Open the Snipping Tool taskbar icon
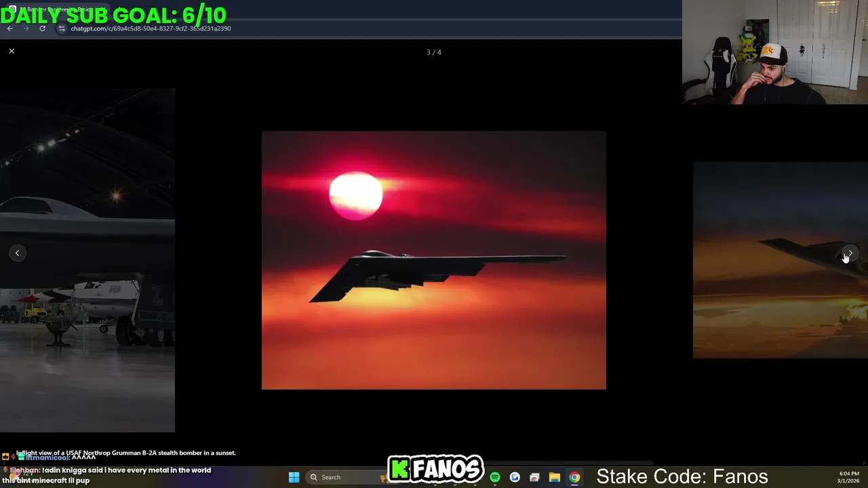 [x=534, y=477]
